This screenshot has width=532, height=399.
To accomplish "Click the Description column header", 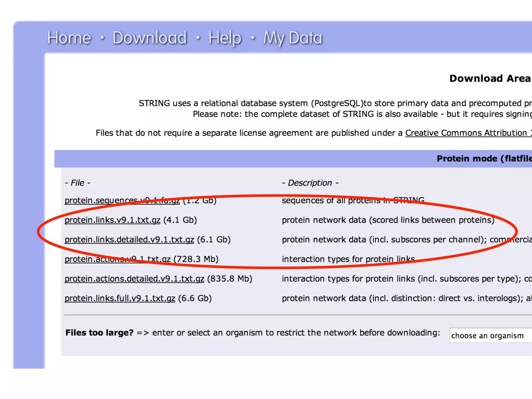I will [x=310, y=183].
